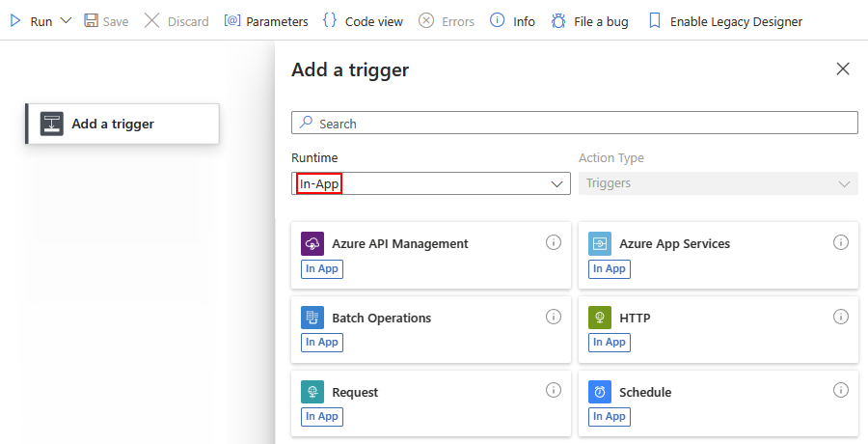Open the Action Type Triggers dropdown
This screenshot has height=444, width=868.
coord(845,183)
